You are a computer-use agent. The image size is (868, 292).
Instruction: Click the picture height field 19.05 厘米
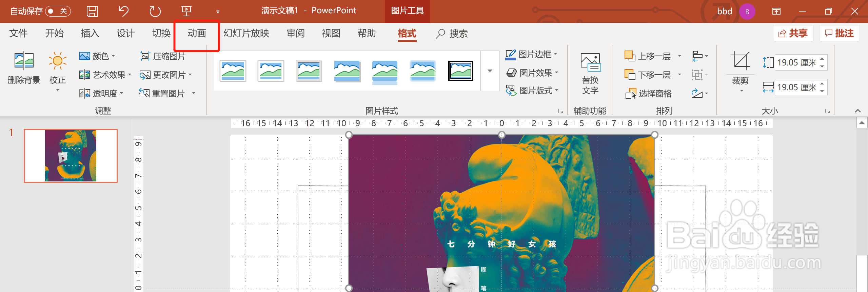tap(796, 62)
